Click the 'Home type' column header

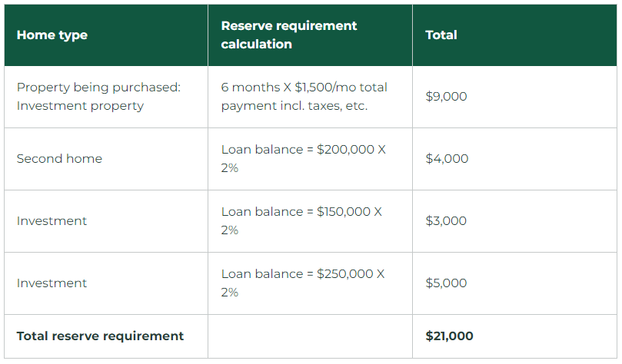click(x=52, y=35)
